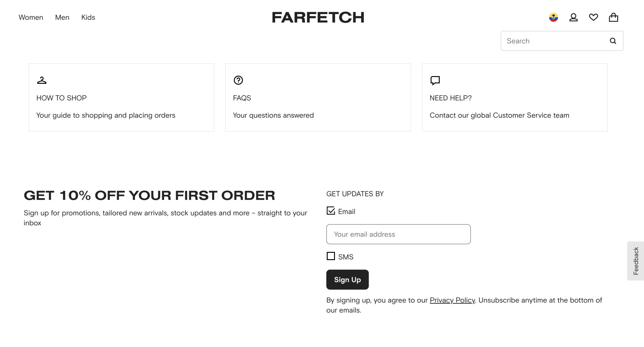
Task: Open the Men menu
Action: 62,17
